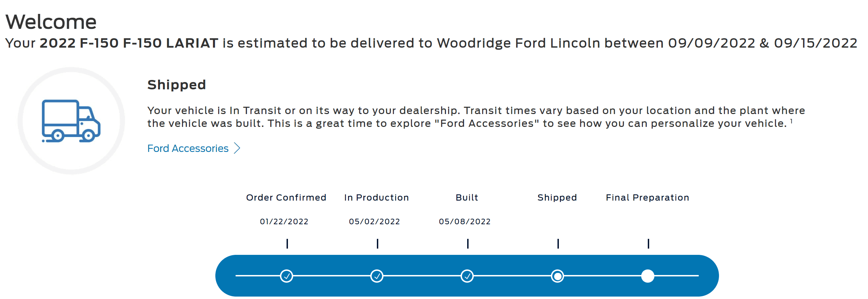Click the Built checkmark icon
The height and width of the screenshot is (299, 868).
point(468,276)
